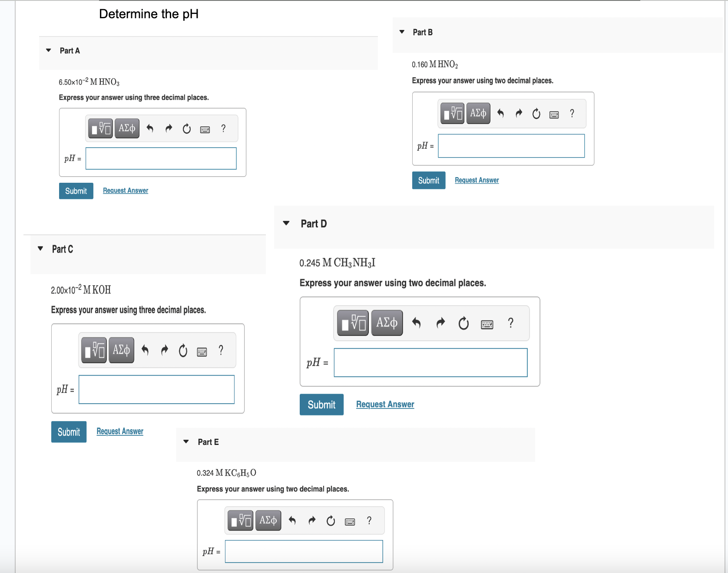Viewport: 728px width, 573px height.
Task: Show keyboard shortcuts in Part E
Action: pos(350,522)
